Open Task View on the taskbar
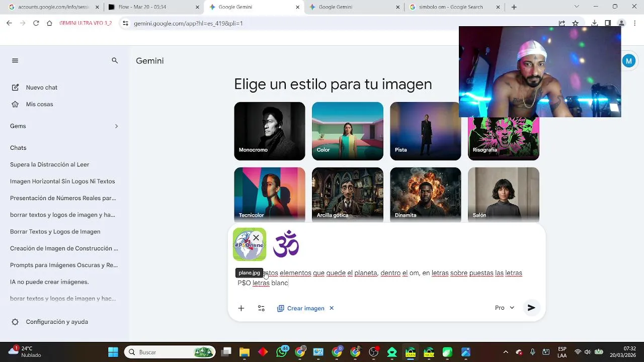This screenshot has width=644, height=362. click(226, 352)
